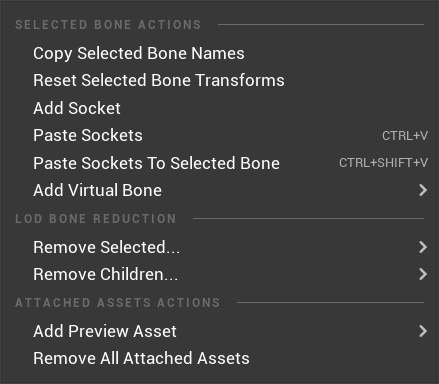Click the LOD Bone Reduction section header
Image resolution: width=439 pixels, height=384 pixels.
click(95, 219)
